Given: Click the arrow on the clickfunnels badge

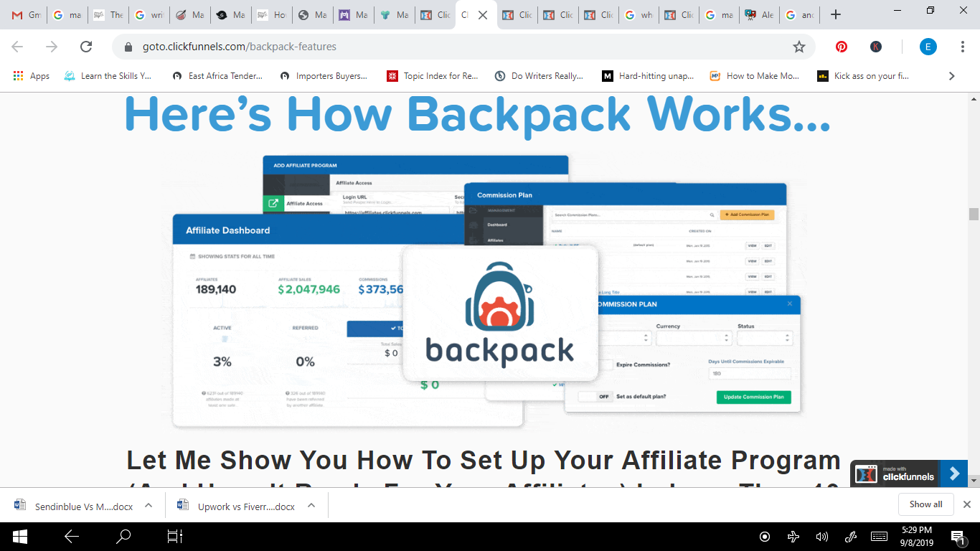Looking at the screenshot, I should tap(953, 474).
